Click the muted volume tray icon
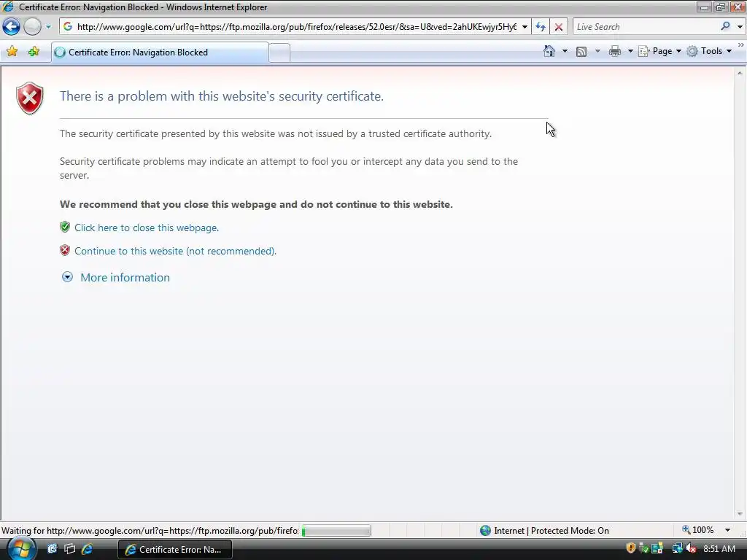747x560 pixels. pyautogui.click(x=691, y=549)
